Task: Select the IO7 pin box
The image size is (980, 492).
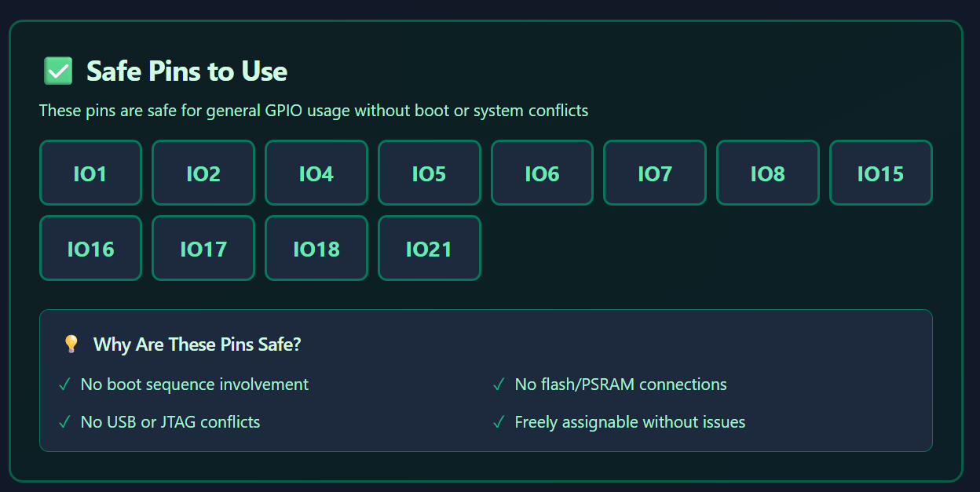Action: pyautogui.click(x=655, y=173)
